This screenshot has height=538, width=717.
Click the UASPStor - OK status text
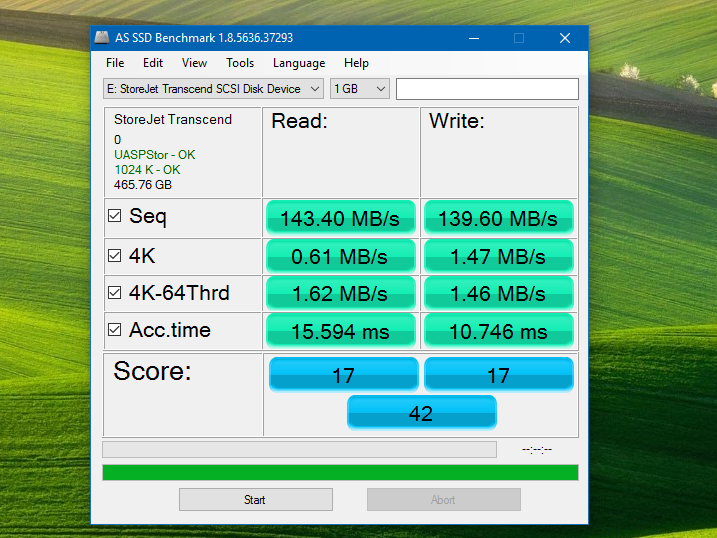[x=155, y=155]
